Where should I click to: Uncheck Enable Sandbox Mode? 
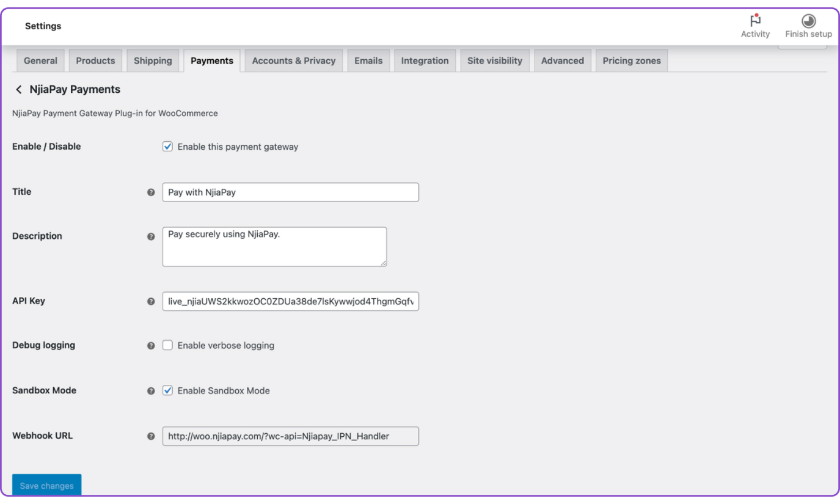[167, 390]
